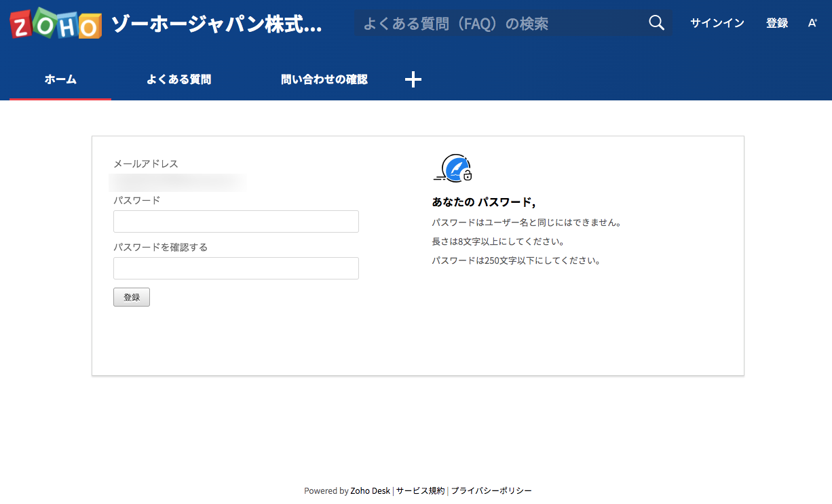Viewport: 832px width, 504px height.
Task: Click the password lock illustration icon
Action: 454,168
